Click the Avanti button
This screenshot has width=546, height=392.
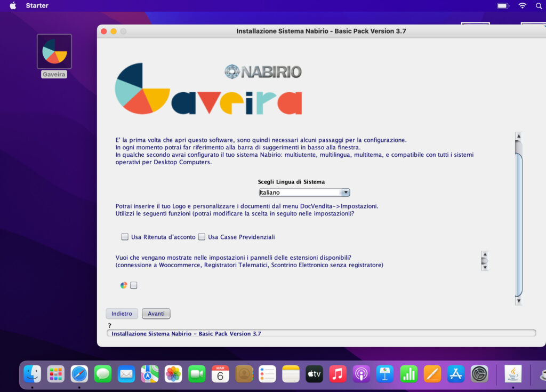(156, 314)
